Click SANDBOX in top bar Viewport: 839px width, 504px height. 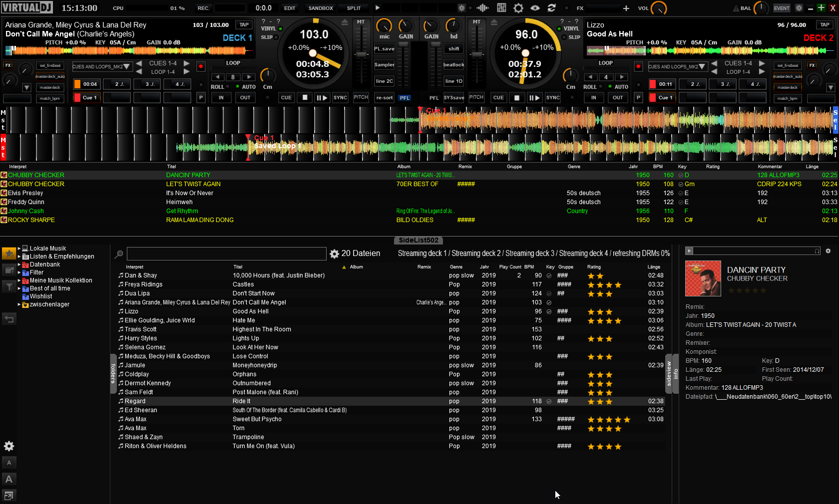[x=321, y=8]
